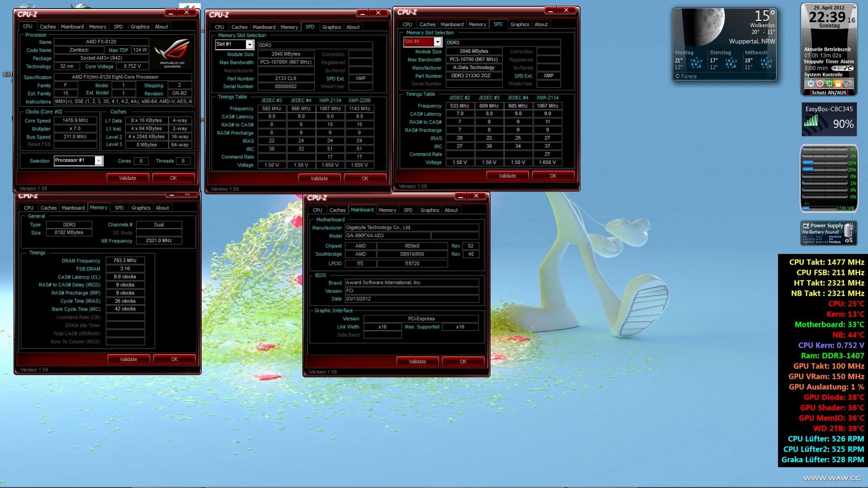
Task: Open CPU tab in Gigabyte mainboard window
Action: [x=318, y=210]
